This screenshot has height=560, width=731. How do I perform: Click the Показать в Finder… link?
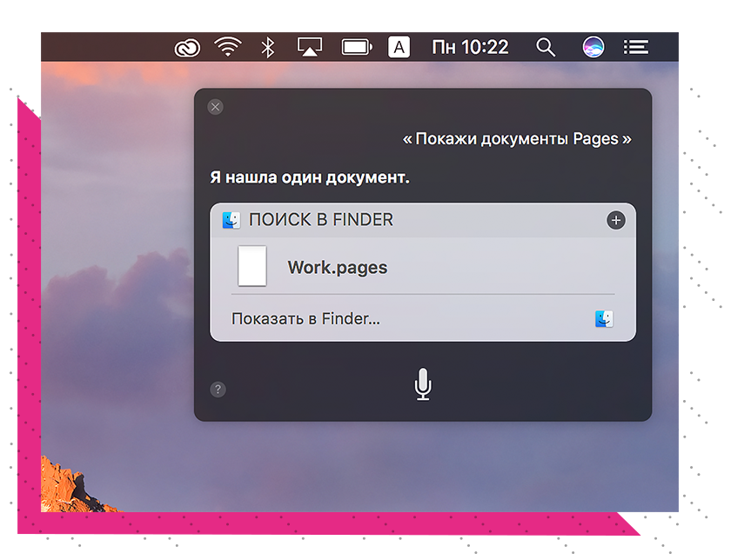[305, 318]
